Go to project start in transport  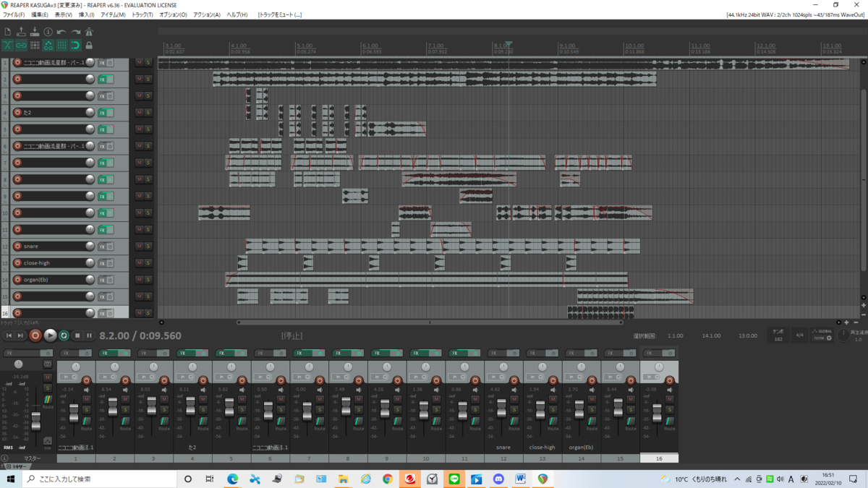click(x=9, y=335)
